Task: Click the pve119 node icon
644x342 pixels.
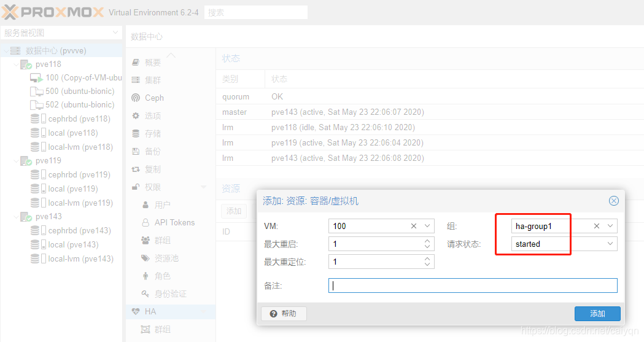Action: point(26,161)
